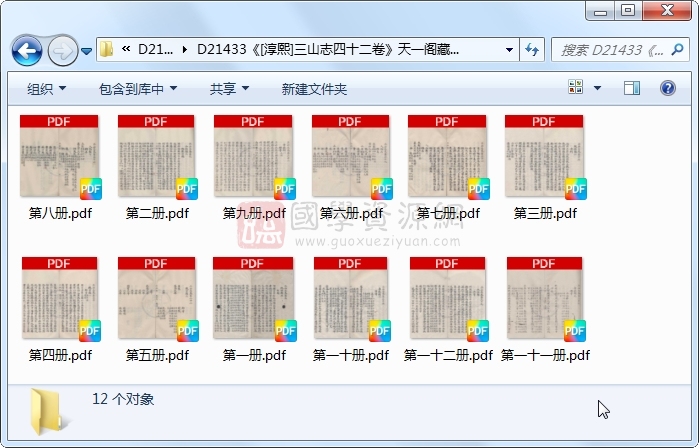This screenshot has width=699, height=448.
Task: Click the 第五册.pdf filename label
Action: pyautogui.click(x=157, y=355)
